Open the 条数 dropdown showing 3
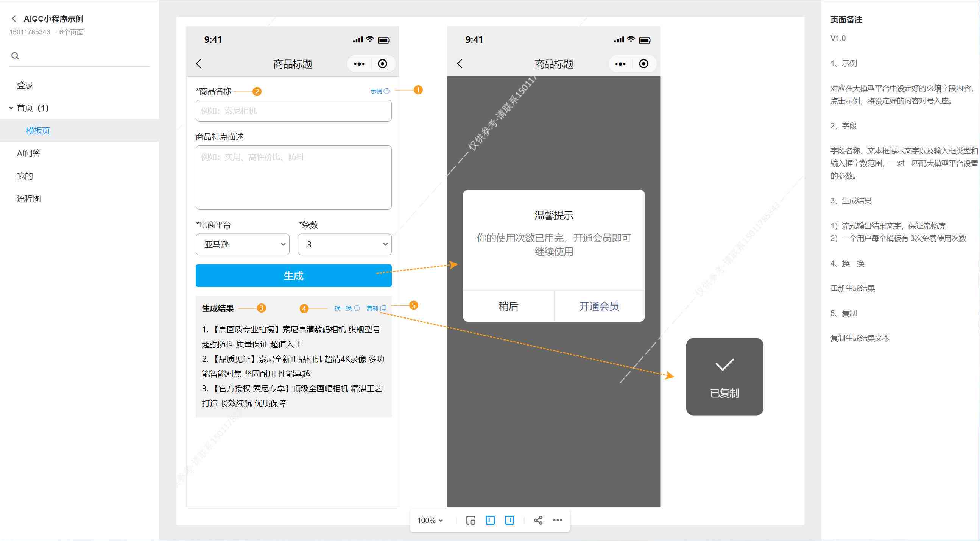 pos(345,244)
